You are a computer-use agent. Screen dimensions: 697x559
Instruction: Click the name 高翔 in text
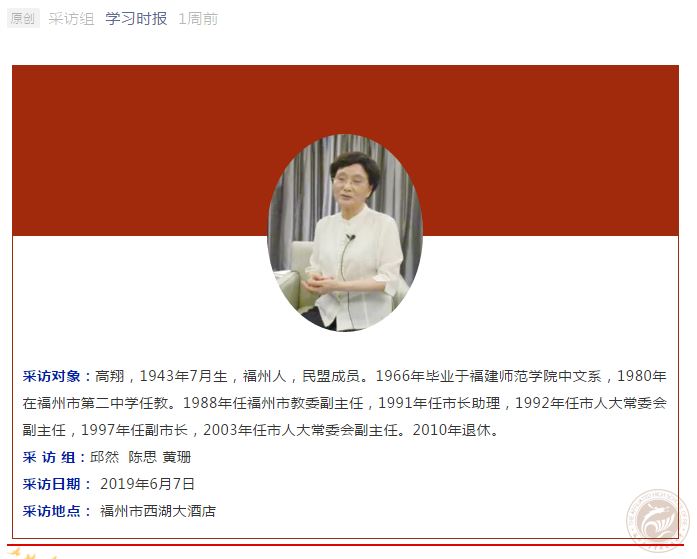[x=109, y=376]
